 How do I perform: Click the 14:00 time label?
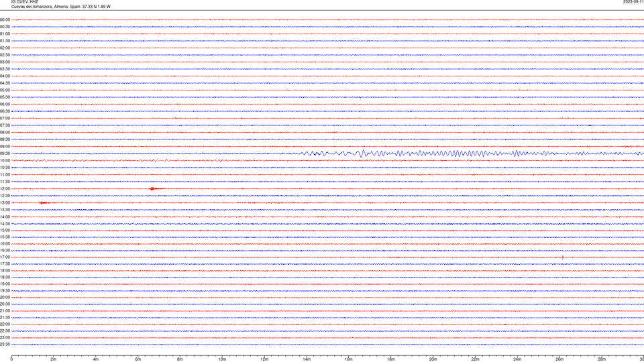tap(5, 217)
